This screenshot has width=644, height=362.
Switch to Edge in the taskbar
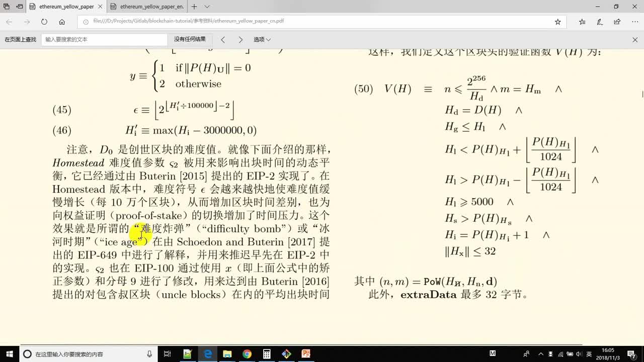tap(207, 354)
